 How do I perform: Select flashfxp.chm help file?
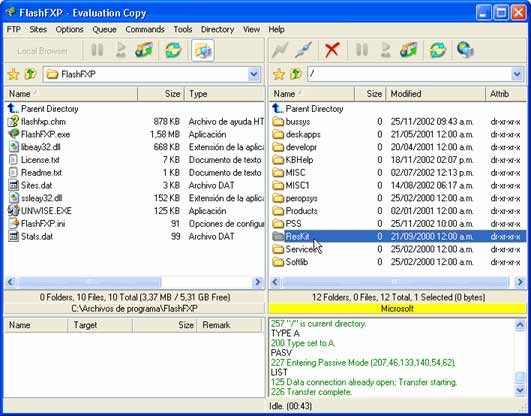[43, 122]
